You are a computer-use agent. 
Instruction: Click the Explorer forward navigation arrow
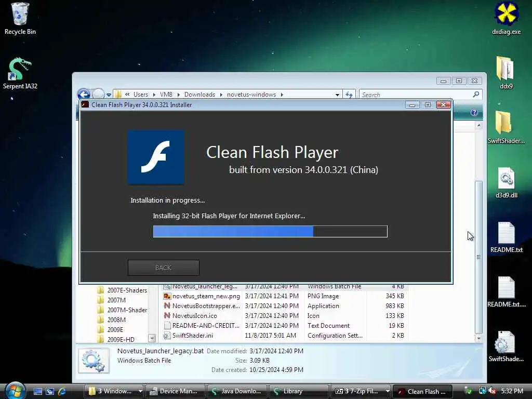point(98,95)
